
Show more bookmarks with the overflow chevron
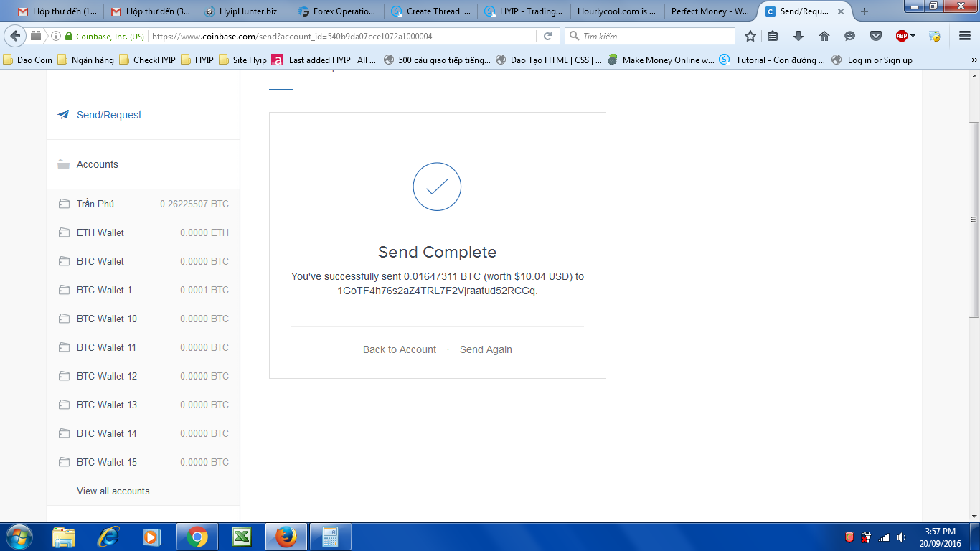(974, 60)
